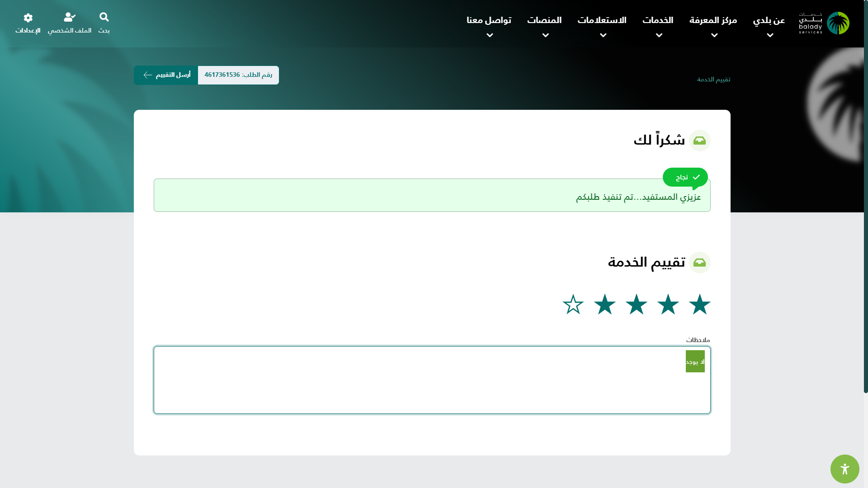Click the تقييم الخدمة breadcrumb link
This screenshot has width=868, height=488.
coord(713,80)
